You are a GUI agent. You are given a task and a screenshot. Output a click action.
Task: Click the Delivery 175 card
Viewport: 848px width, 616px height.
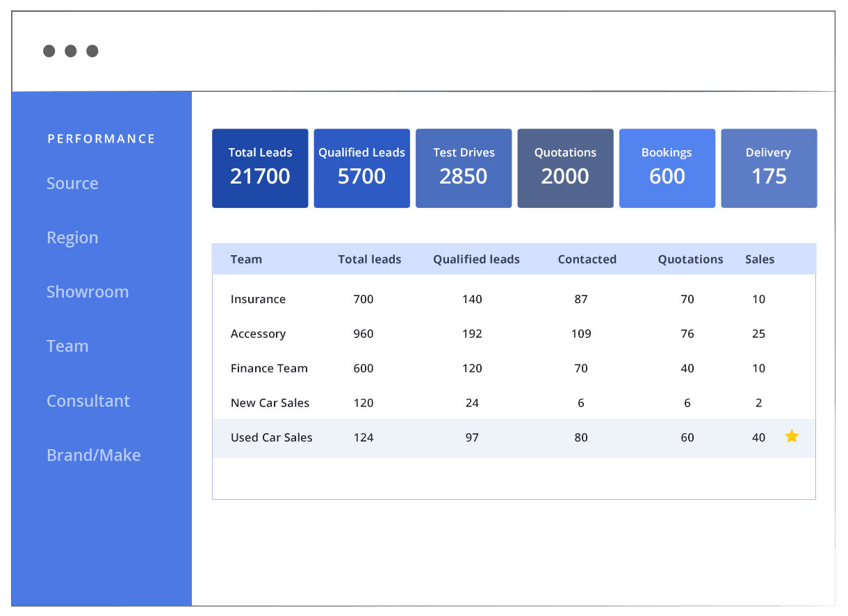click(x=769, y=168)
